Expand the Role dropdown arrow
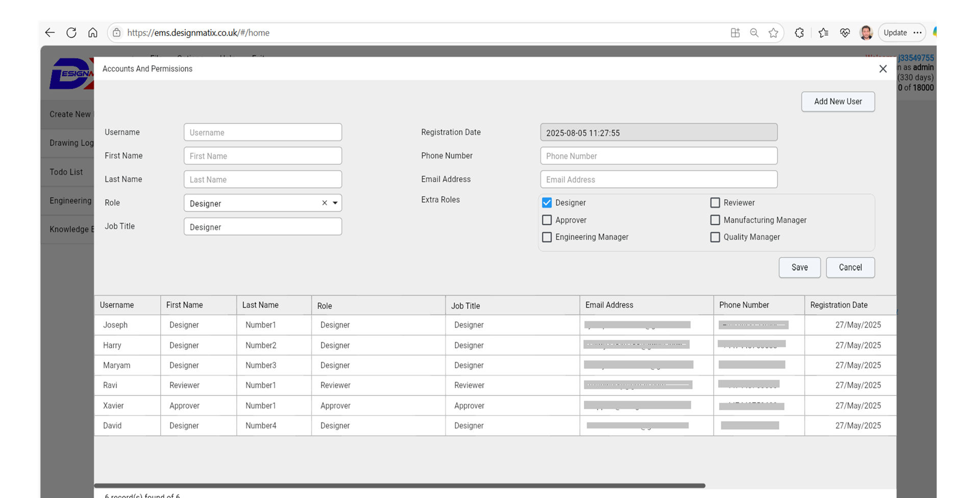This screenshot has height=498, width=980. tap(335, 203)
